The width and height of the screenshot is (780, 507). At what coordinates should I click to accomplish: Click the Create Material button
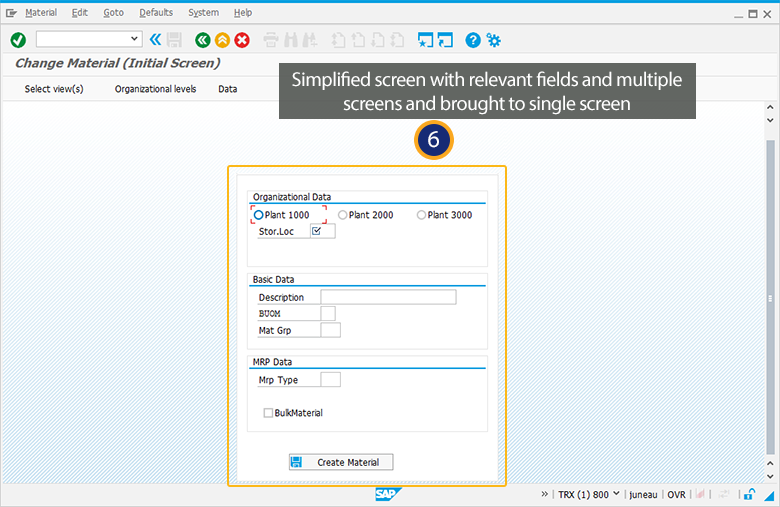point(341,462)
